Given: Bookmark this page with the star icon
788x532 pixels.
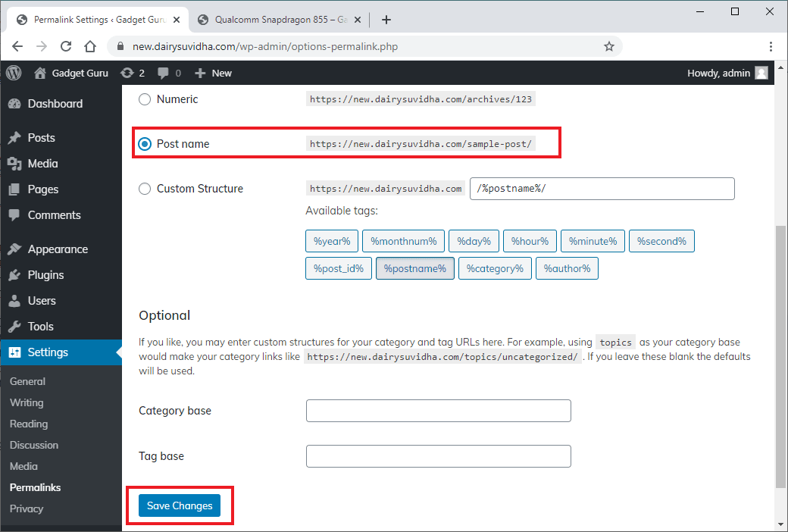Looking at the screenshot, I should pyautogui.click(x=608, y=46).
